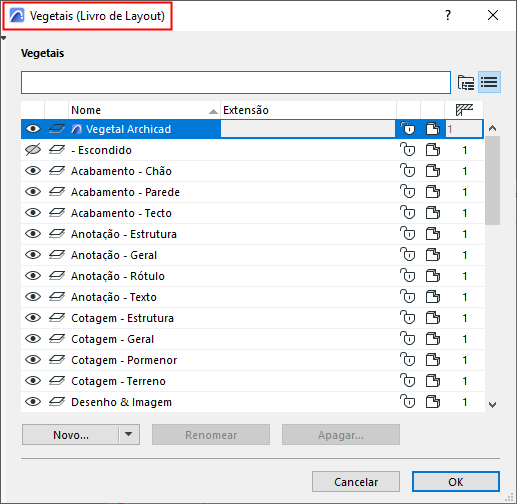Lock the - Escondido layer

pyautogui.click(x=408, y=150)
